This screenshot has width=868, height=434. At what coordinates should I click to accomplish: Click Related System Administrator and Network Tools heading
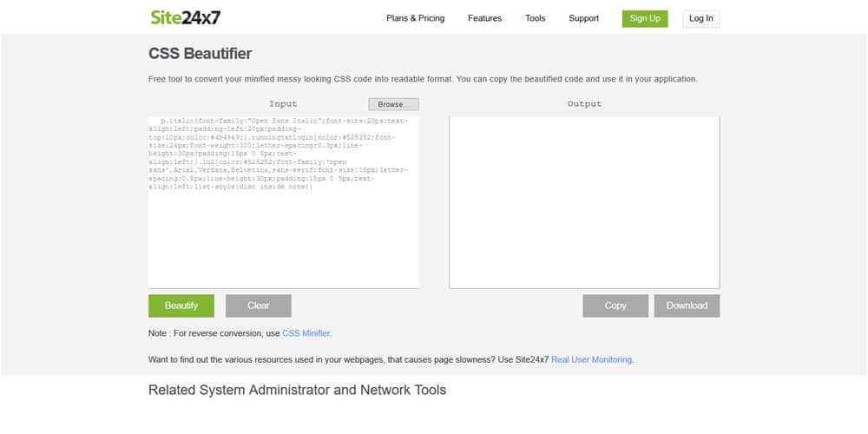pyautogui.click(x=297, y=390)
